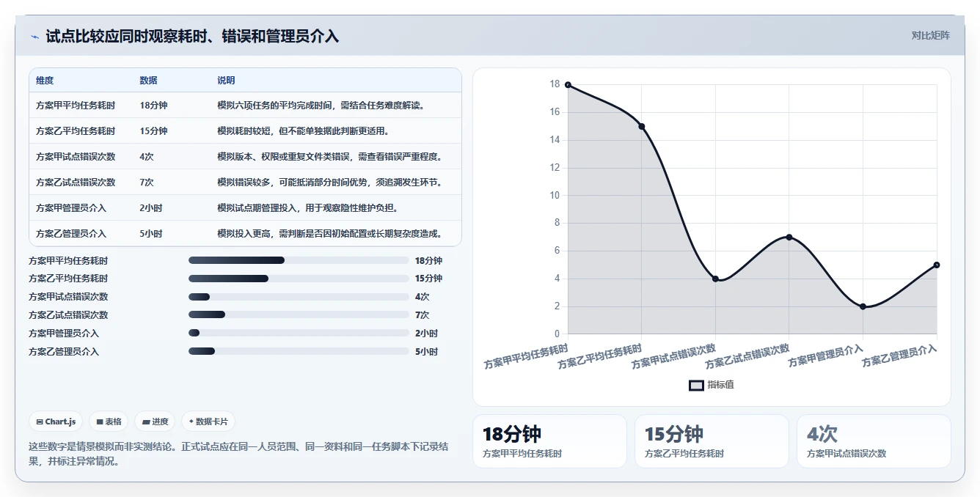Click the page title about 试点比较

point(192,37)
